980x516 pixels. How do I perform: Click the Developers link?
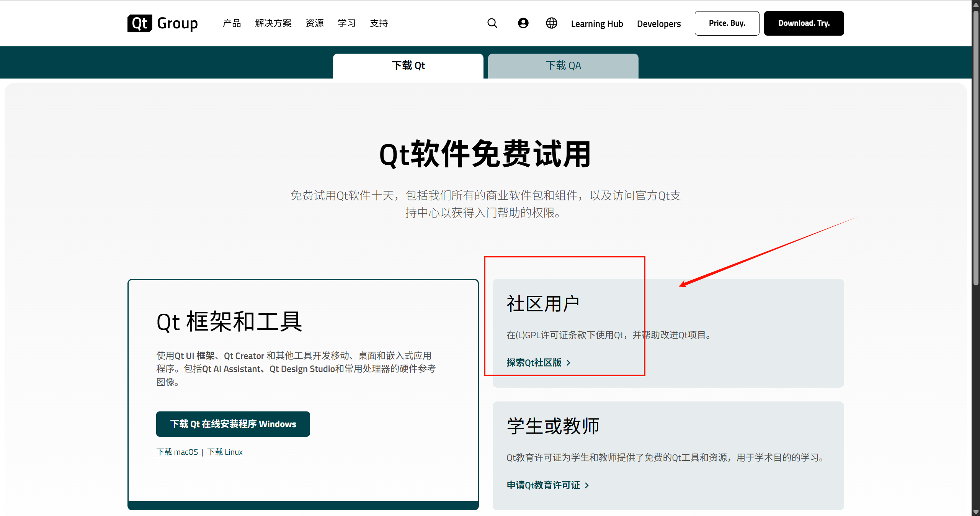659,23
